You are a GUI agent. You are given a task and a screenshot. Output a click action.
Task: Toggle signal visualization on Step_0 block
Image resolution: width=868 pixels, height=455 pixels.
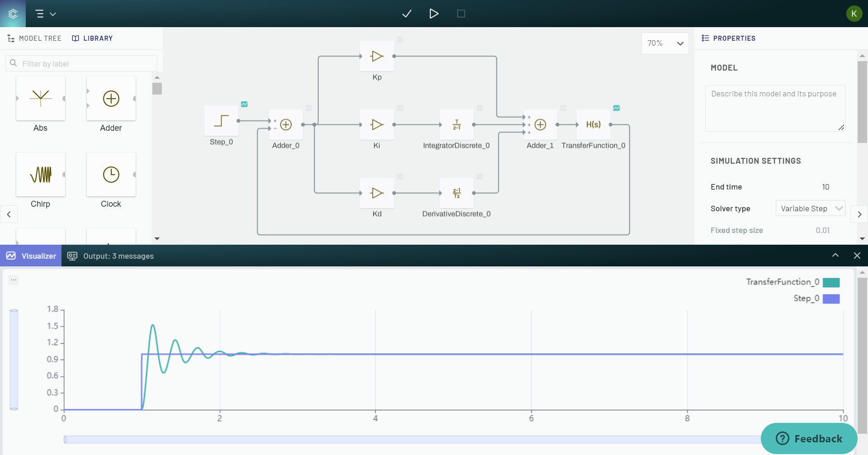click(244, 104)
